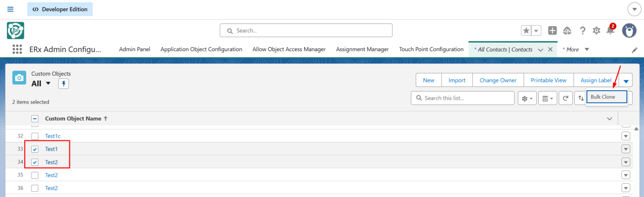Open the App Launcher dots grid
Viewport: 644px width, 197px height.
(x=17, y=49)
